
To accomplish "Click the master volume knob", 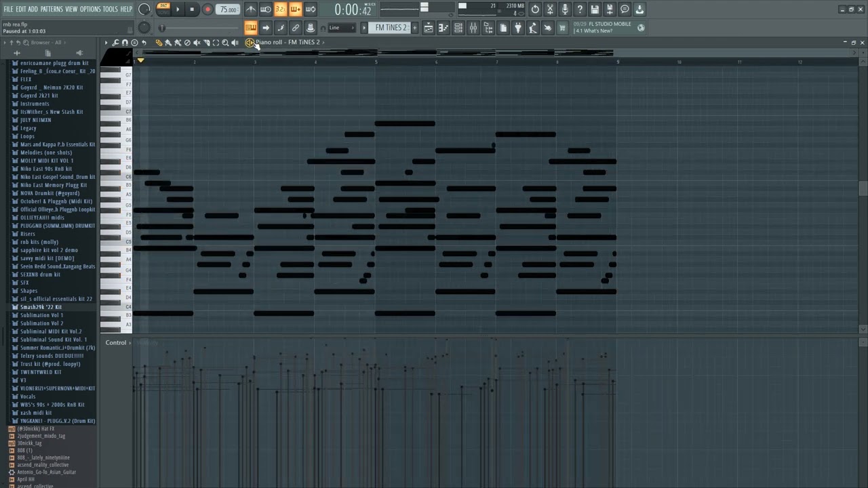I will click(x=144, y=9).
